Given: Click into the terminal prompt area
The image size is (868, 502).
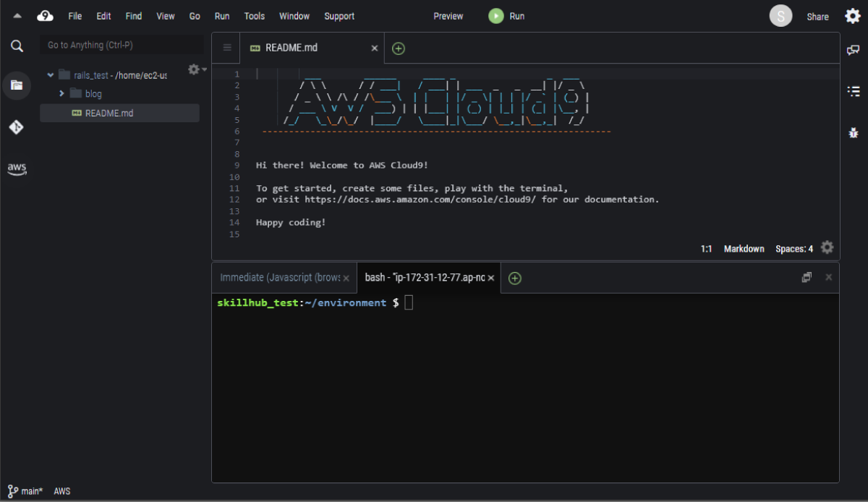Looking at the screenshot, I should [525, 387].
